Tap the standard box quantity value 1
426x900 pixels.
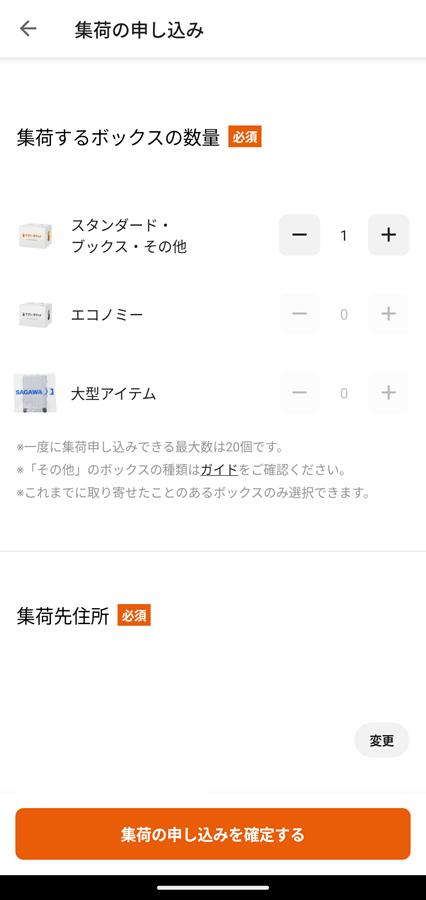pos(344,235)
